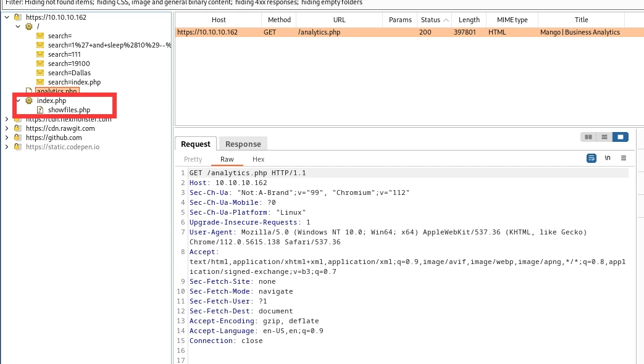Click lock icon of cdn.rawgit.com host
Image resolution: width=644 pixels, height=364 pixels.
[17, 128]
